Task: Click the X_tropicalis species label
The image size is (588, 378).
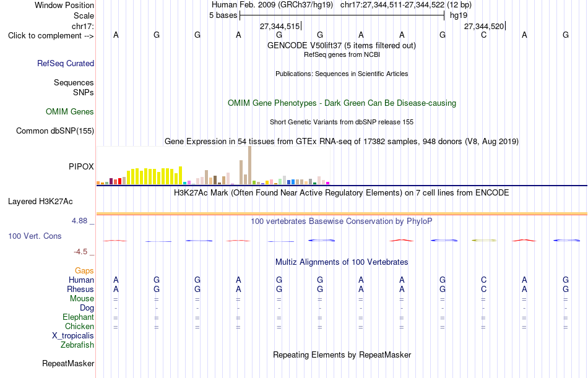Action: (73, 336)
